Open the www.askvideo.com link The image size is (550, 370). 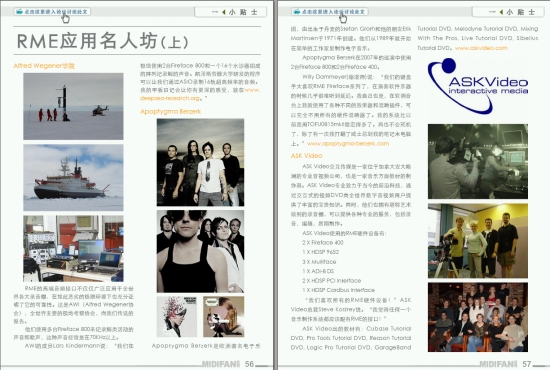(481, 48)
